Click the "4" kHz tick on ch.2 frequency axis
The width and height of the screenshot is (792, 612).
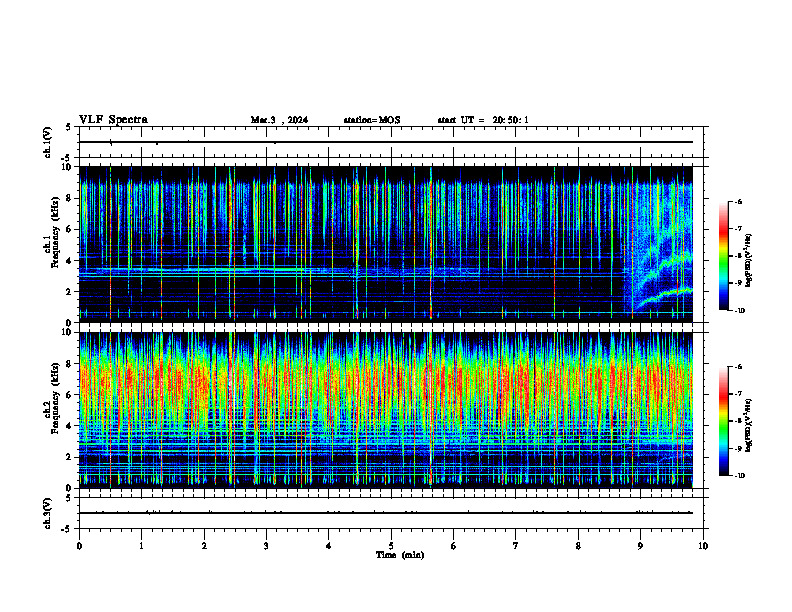(71, 427)
